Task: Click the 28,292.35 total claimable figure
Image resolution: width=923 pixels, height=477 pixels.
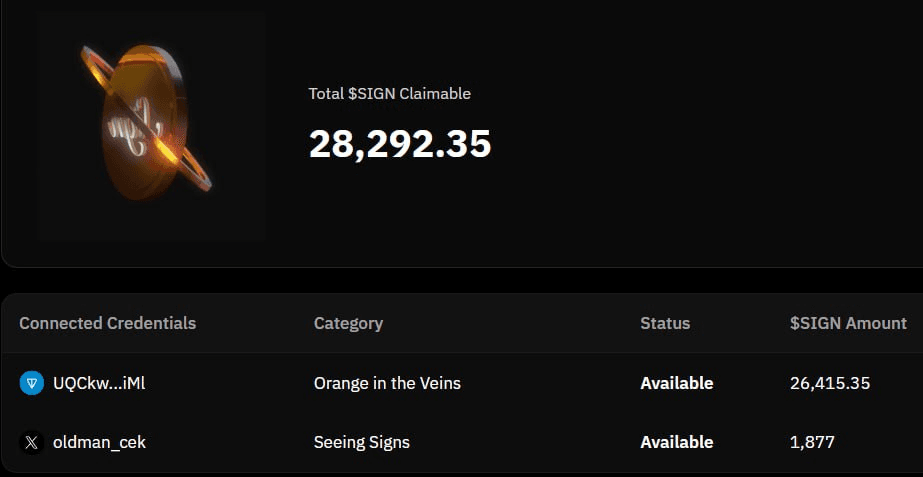Action: [x=400, y=145]
